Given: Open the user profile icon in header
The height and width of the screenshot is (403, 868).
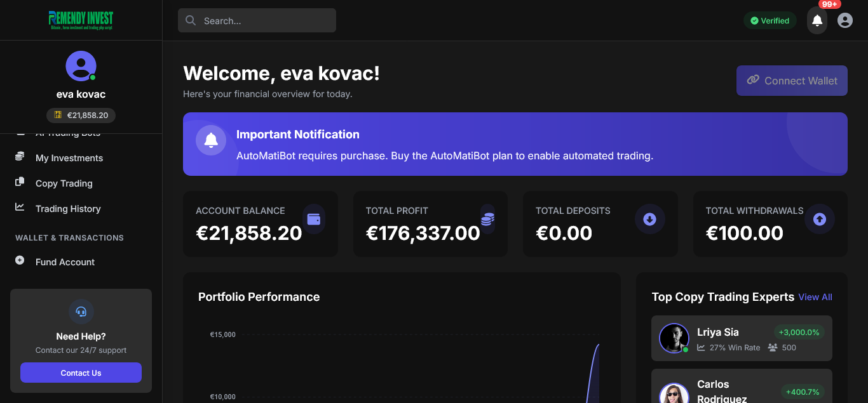Looking at the screenshot, I should click(845, 21).
